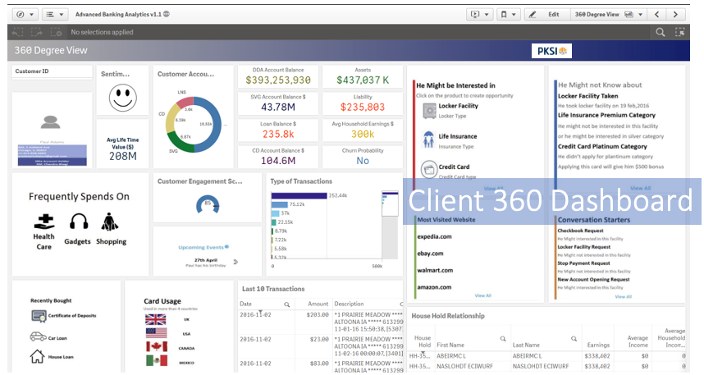The image size is (704, 375).
Task: Open the smart search magnifier
Action: tap(660, 32)
